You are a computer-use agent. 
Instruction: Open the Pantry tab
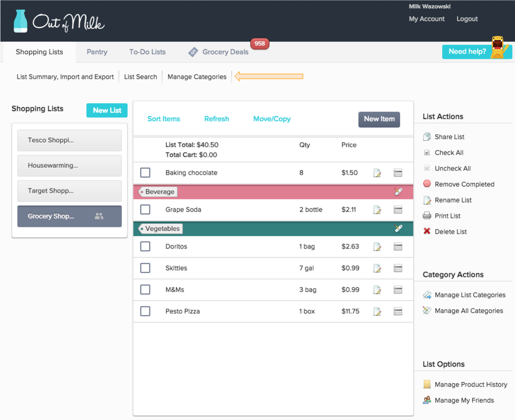[97, 52]
